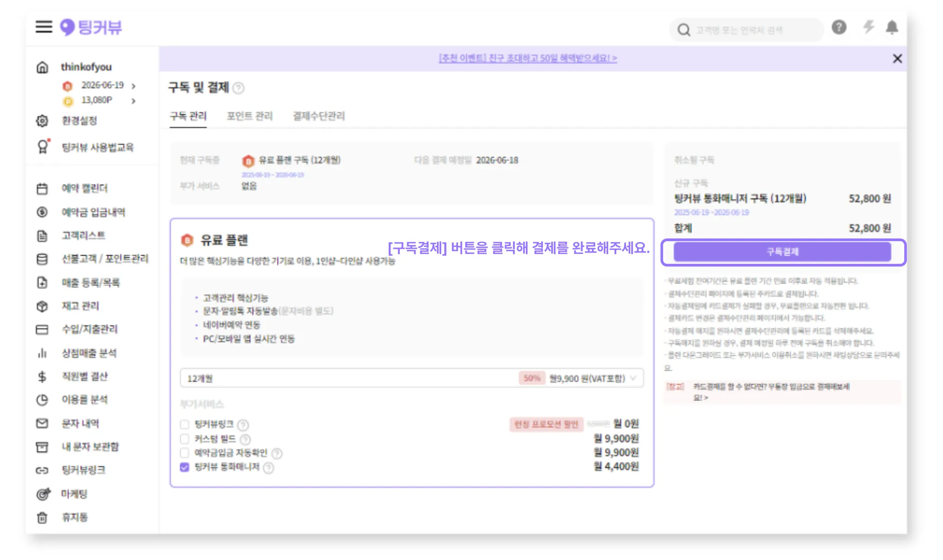Open 문자 내역 envelope icon
The width and height of the screenshot is (943, 560).
click(x=42, y=423)
